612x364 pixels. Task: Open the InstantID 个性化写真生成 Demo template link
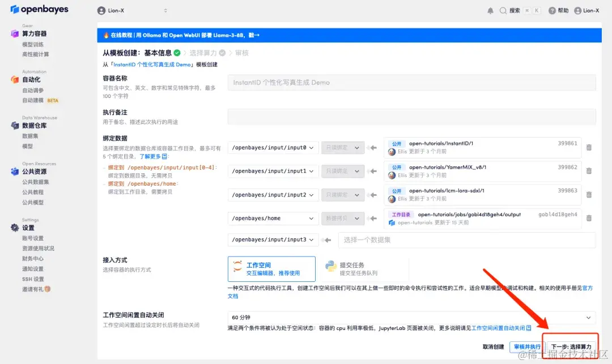click(x=152, y=65)
